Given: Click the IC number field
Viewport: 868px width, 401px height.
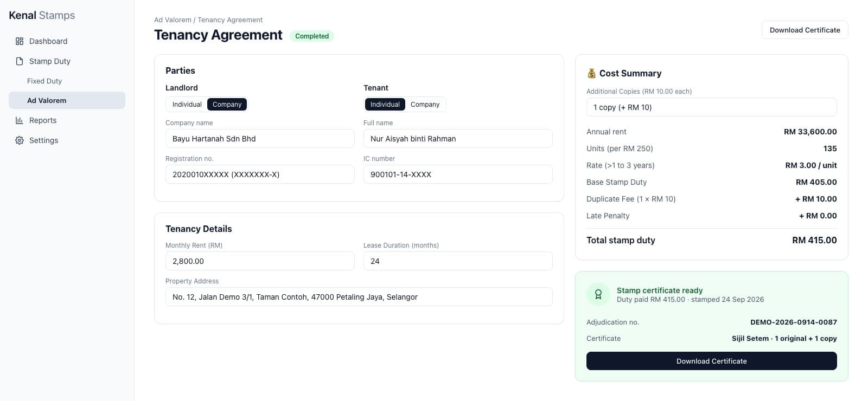Looking at the screenshot, I should pos(458,174).
